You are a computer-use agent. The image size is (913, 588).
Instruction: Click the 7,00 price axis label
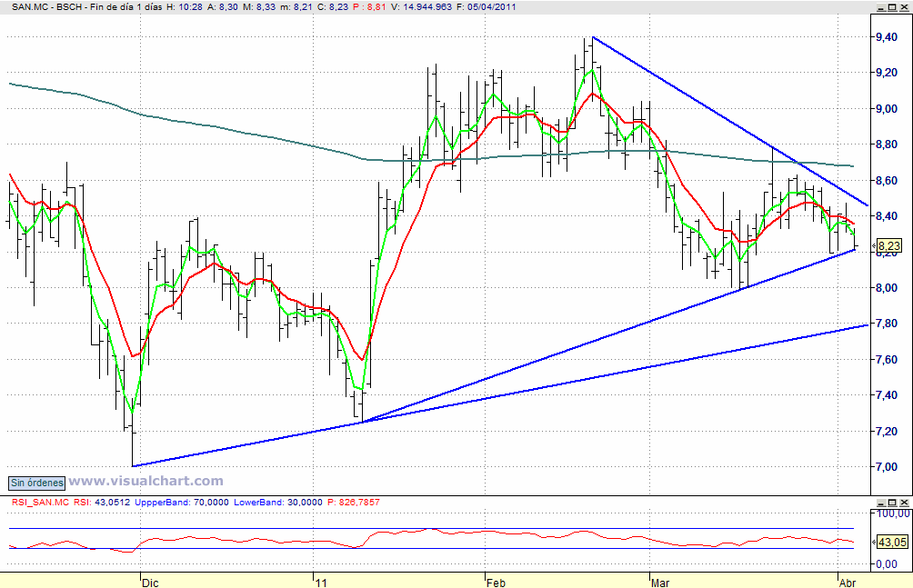887,466
